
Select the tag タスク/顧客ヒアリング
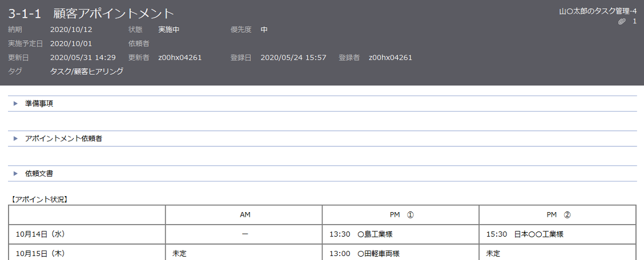click(87, 71)
